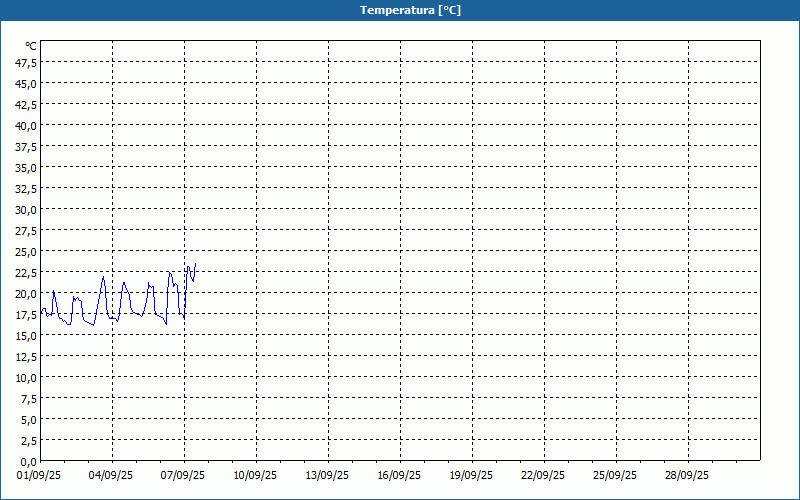Click the latest point of temperature line
The width and height of the screenshot is (800, 500).
(195, 264)
